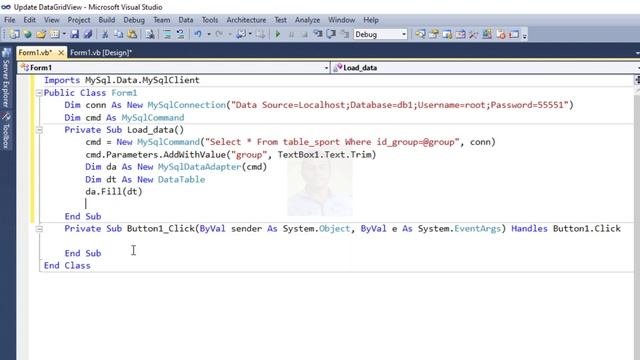Open the Data menu
640x360 pixels.
(x=186, y=20)
